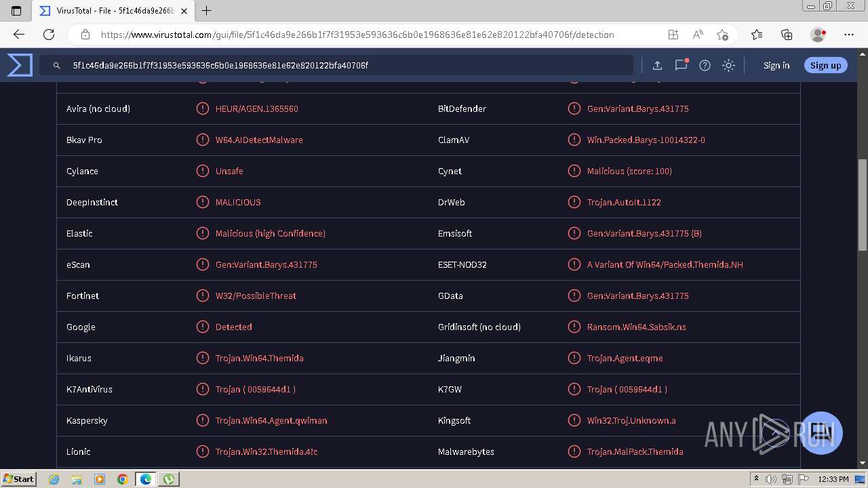The height and width of the screenshot is (488, 868).
Task: Open VirusTotal home logo
Action: tap(20, 65)
